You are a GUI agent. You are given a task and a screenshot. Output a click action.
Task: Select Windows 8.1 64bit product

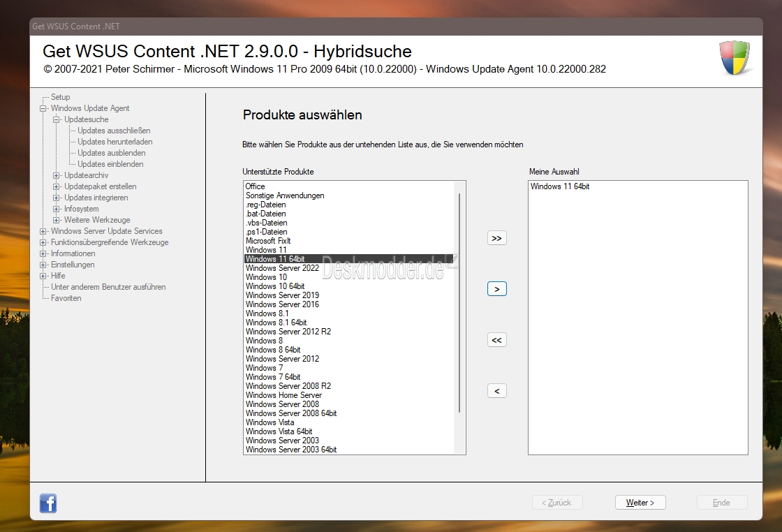[x=349, y=323]
